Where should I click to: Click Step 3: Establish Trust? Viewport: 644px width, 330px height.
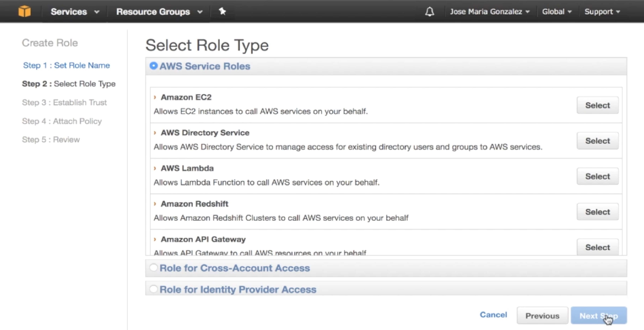click(x=64, y=102)
